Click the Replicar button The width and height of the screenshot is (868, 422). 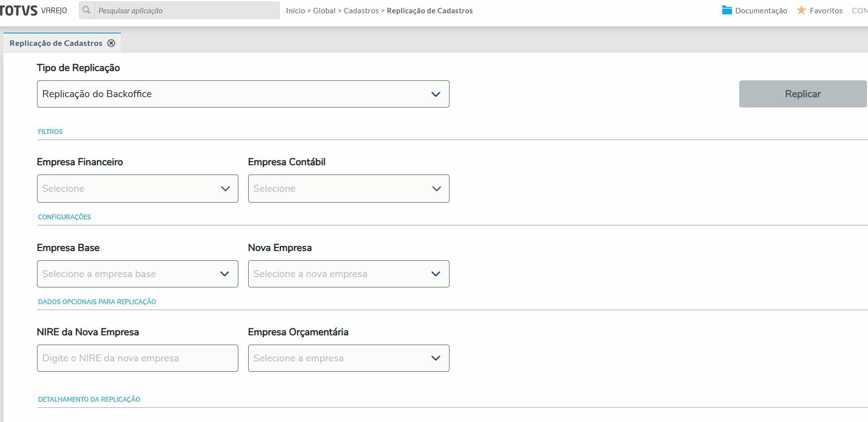(802, 94)
